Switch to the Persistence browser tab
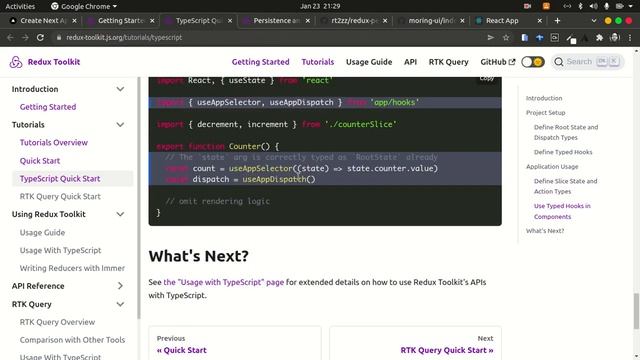 click(x=276, y=20)
